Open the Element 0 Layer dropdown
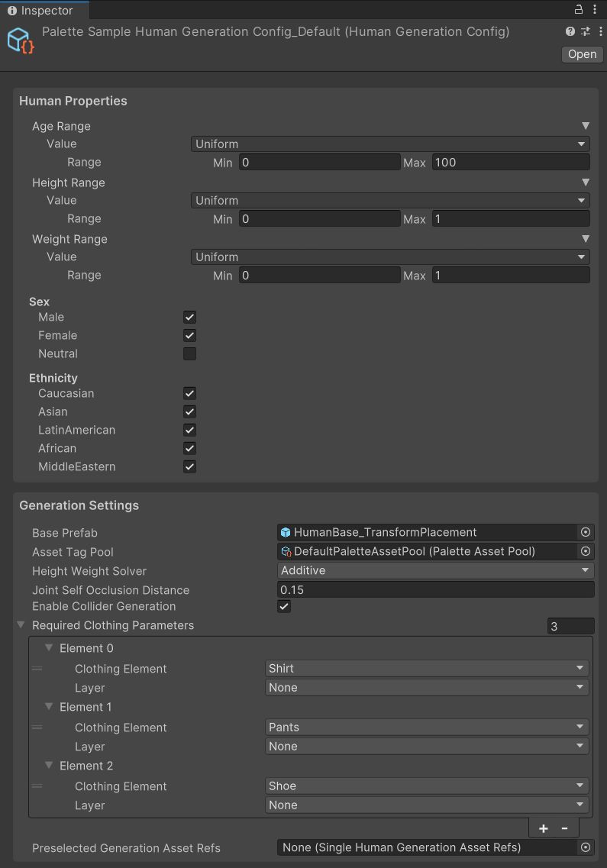The height and width of the screenshot is (868, 607). click(427, 688)
